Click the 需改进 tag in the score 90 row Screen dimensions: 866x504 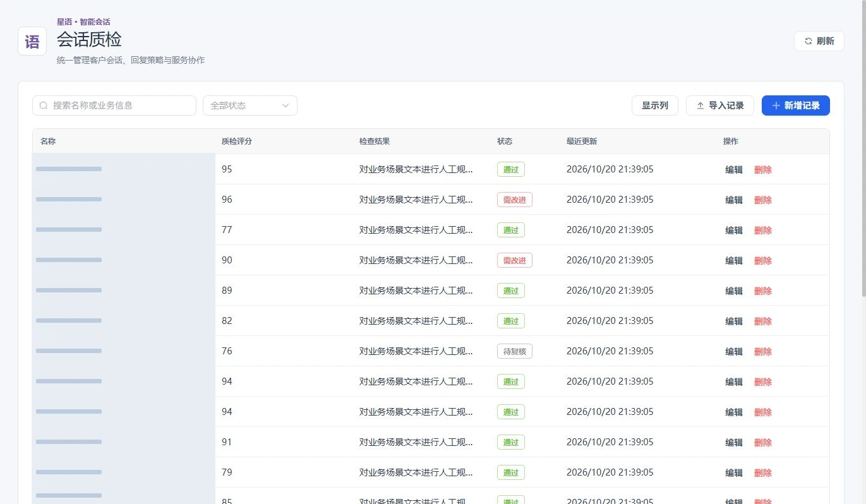(x=515, y=260)
